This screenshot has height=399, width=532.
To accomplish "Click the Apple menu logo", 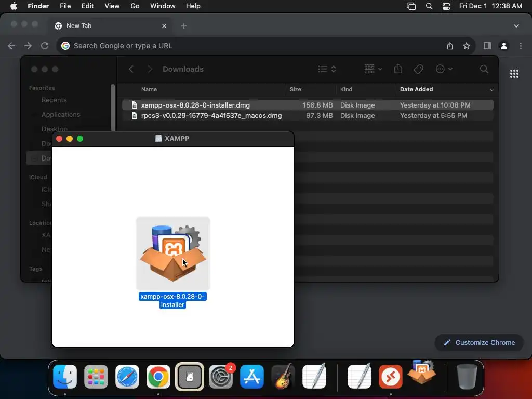I will (x=14, y=6).
